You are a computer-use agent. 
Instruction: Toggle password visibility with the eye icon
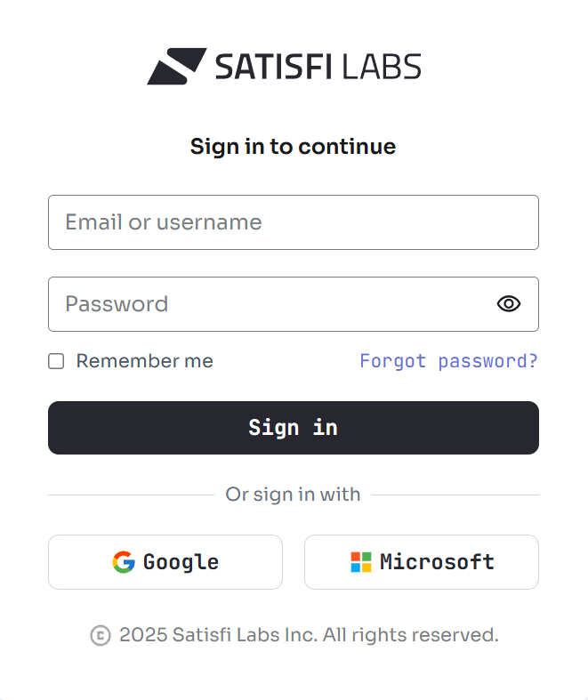click(x=508, y=304)
